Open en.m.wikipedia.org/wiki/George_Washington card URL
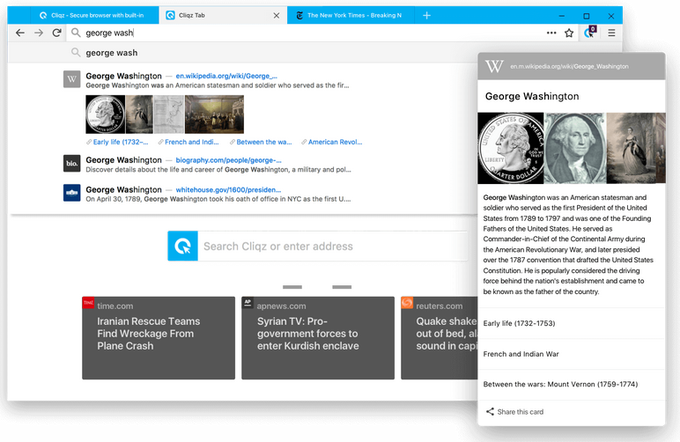The height and width of the screenshot is (442, 680). (x=569, y=66)
